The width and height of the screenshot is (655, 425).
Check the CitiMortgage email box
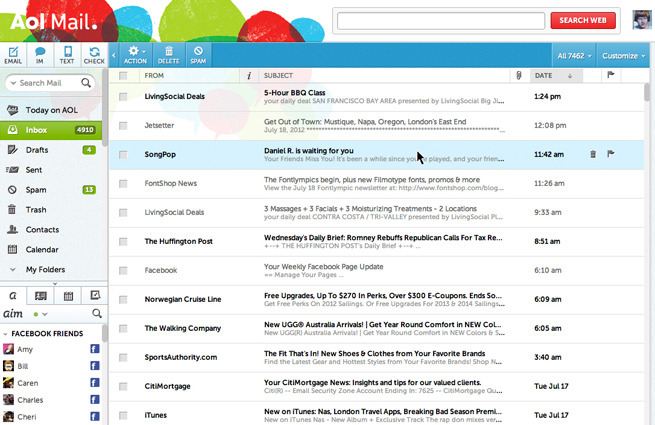[123, 386]
